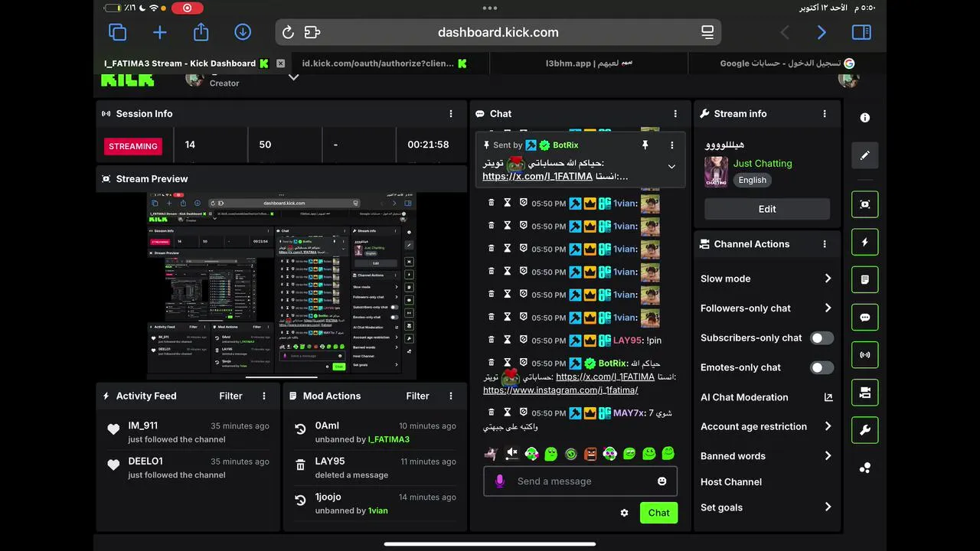This screenshot has width=980, height=551.
Task: Open Mod Actions three-dot menu
Action: (x=451, y=396)
